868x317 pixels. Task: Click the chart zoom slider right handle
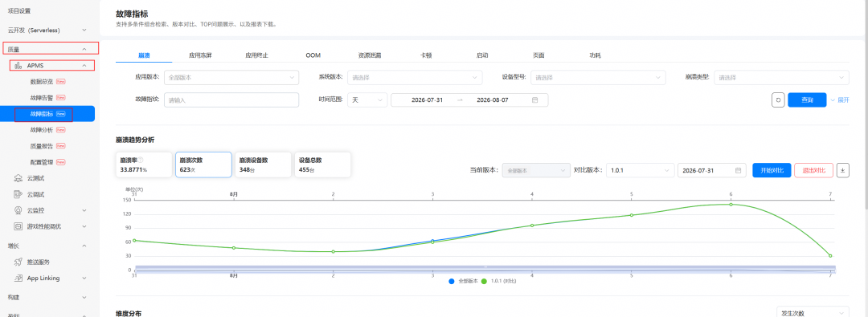[834, 270]
